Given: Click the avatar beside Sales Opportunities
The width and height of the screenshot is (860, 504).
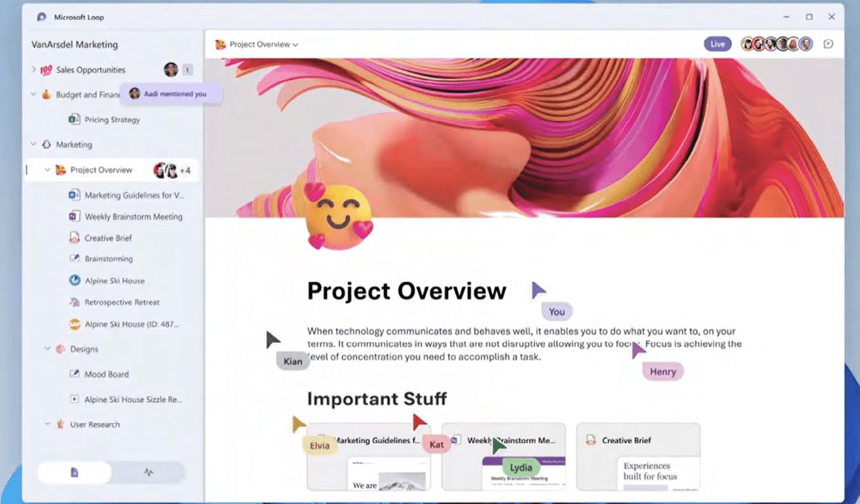Looking at the screenshot, I should coord(171,69).
